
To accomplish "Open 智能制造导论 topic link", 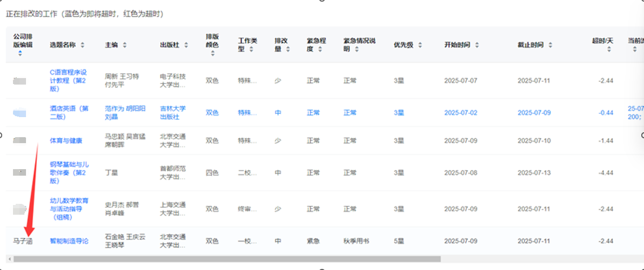I will point(68,241).
